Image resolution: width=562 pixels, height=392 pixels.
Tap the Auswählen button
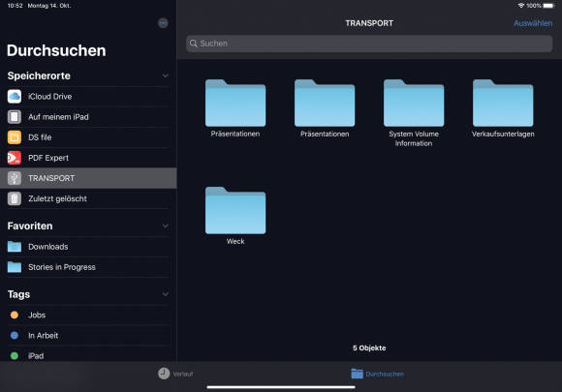(533, 23)
